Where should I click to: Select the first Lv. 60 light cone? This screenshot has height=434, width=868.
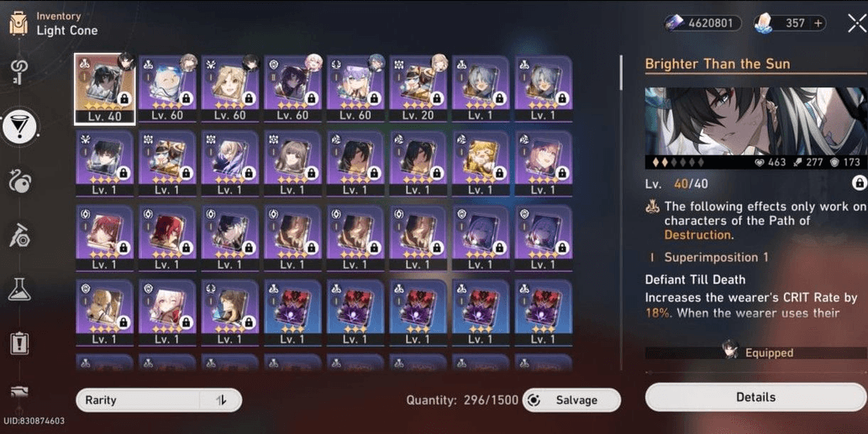(168, 88)
